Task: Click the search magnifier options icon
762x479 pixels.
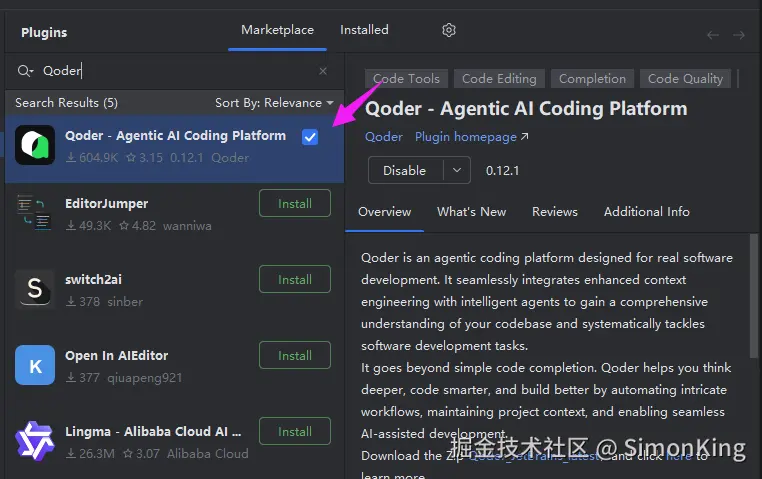Action: click(25, 71)
